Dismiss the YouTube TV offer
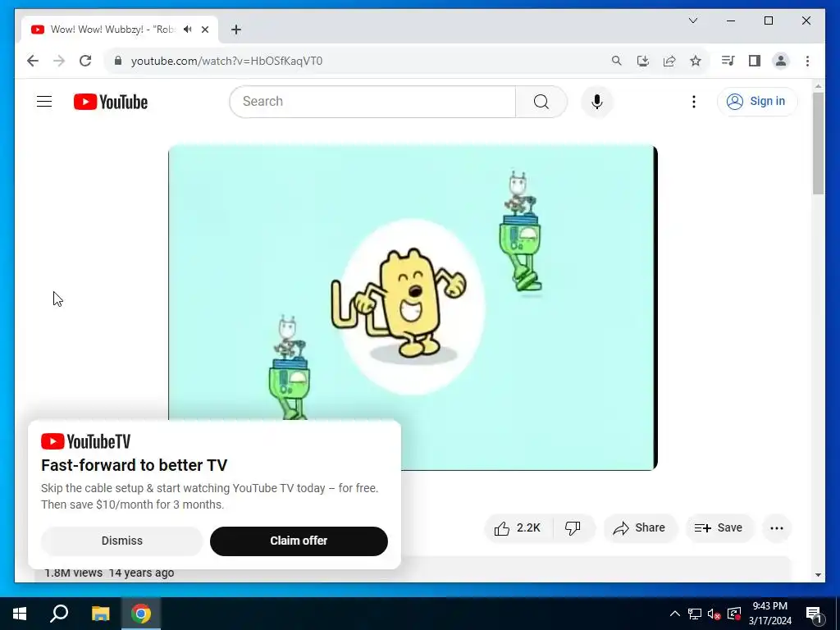The width and height of the screenshot is (840, 630). (x=122, y=541)
